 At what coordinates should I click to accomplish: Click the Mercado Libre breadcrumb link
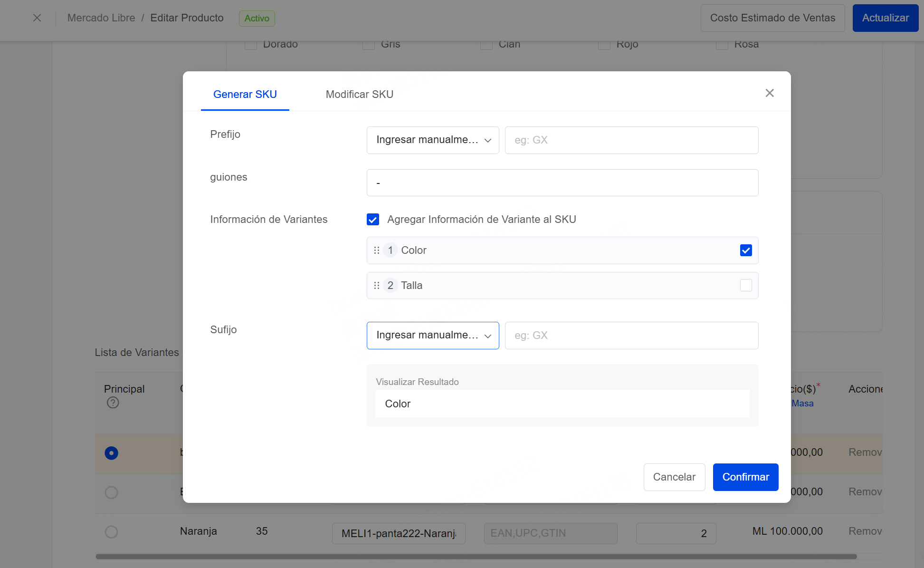pyautogui.click(x=101, y=18)
